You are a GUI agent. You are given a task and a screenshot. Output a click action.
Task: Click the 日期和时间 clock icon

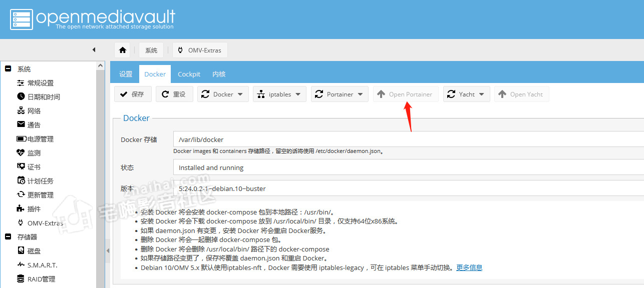(x=21, y=96)
